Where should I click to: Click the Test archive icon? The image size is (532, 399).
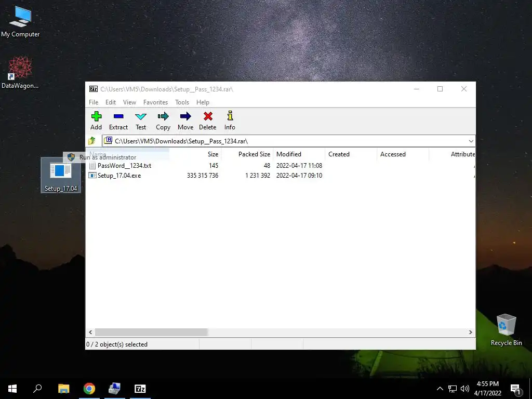coord(141,117)
